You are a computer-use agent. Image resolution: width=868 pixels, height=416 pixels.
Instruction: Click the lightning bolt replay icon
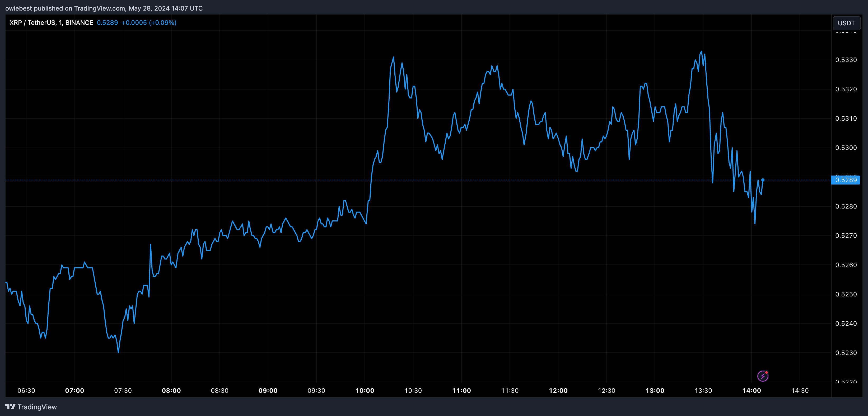click(763, 376)
